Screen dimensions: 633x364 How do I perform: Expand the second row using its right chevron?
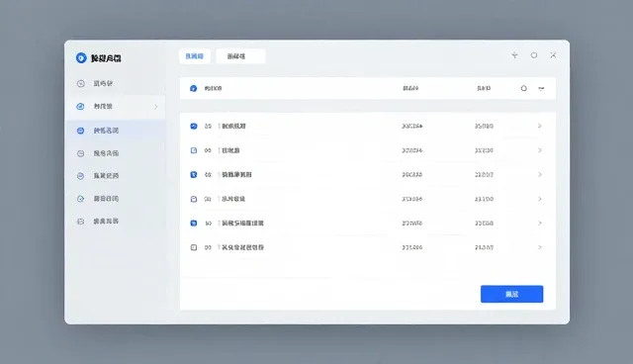[x=540, y=150]
